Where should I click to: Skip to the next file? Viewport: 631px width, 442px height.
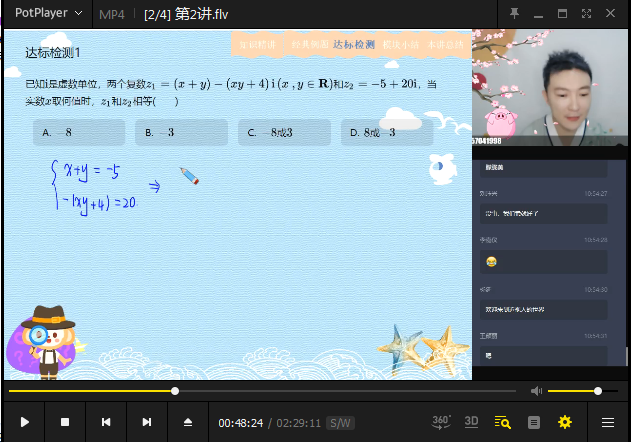click(x=147, y=422)
